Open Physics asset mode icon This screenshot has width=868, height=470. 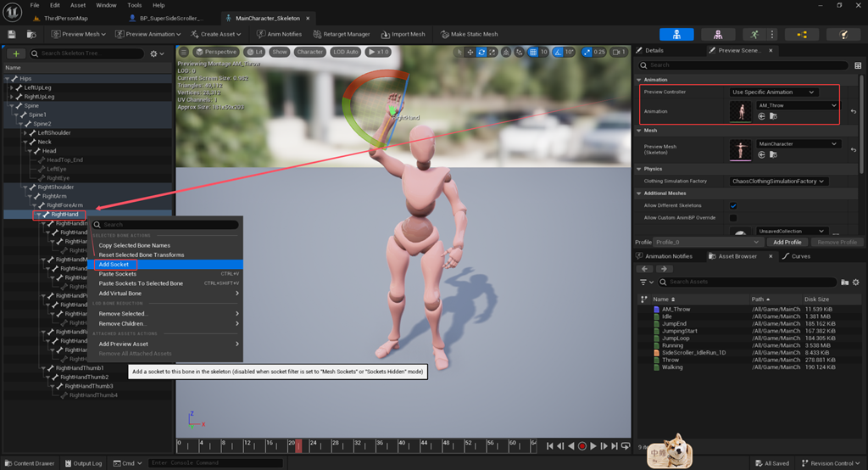[x=843, y=35]
